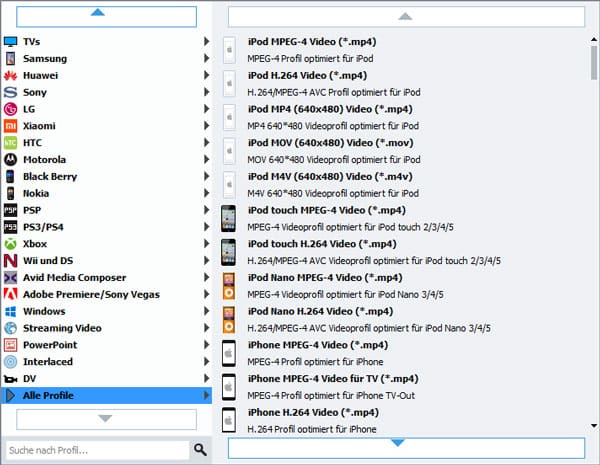This screenshot has width=600, height=465.
Task: Select iPhone H.264 Video (*.mp4) profile
Action: [x=404, y=420]
